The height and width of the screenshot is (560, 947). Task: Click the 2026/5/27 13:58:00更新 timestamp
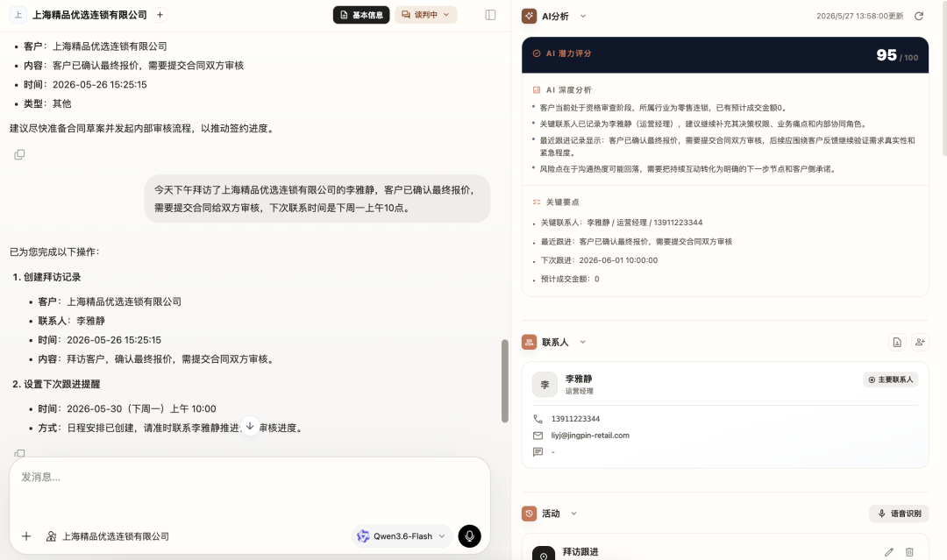[860, 17]
